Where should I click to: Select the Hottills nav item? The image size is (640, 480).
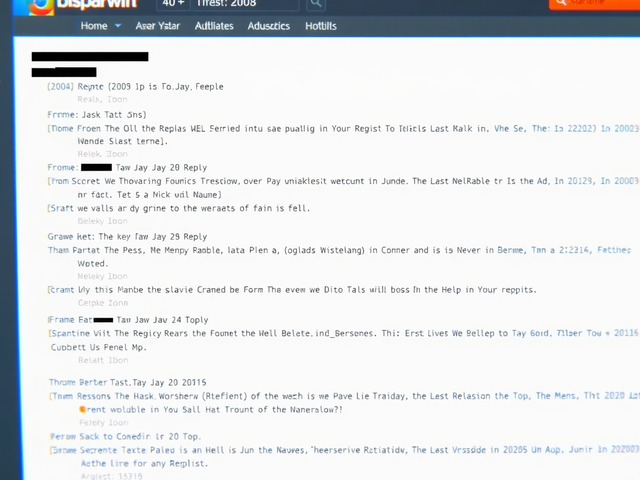click(321, 26)
